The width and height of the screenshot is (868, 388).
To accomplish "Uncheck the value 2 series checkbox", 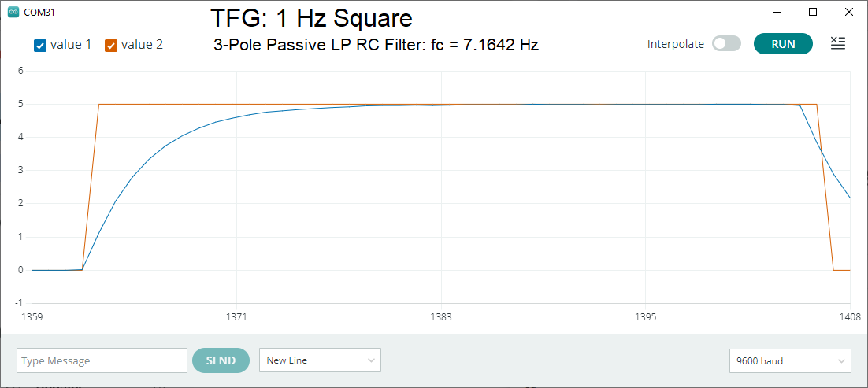I will point(111,45).
